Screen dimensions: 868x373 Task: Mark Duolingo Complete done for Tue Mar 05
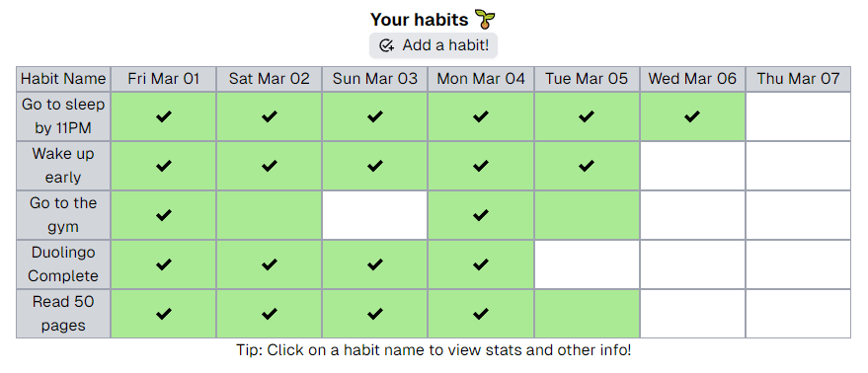pos(587,264)
